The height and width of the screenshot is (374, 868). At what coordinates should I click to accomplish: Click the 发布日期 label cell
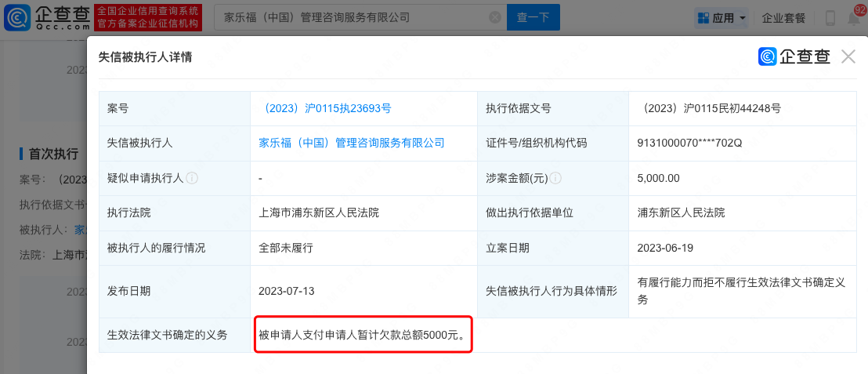(x=175, y=291)
